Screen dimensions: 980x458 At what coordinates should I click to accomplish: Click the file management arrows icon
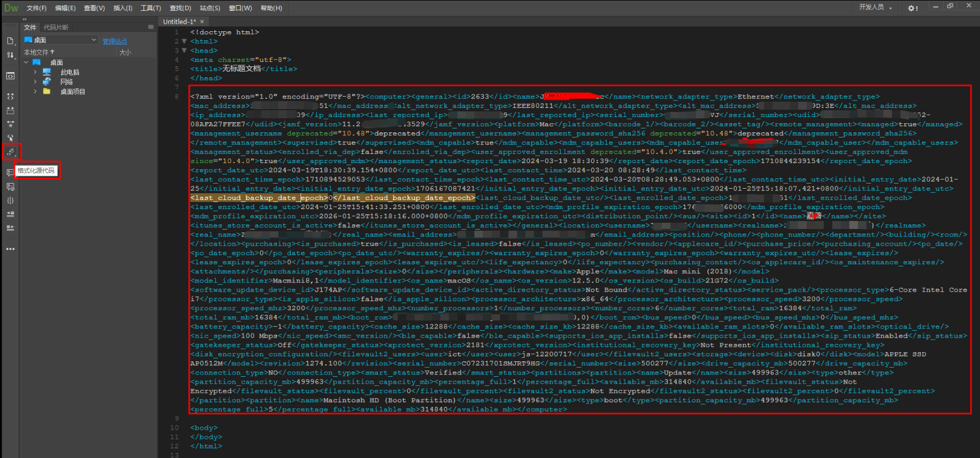10,55
